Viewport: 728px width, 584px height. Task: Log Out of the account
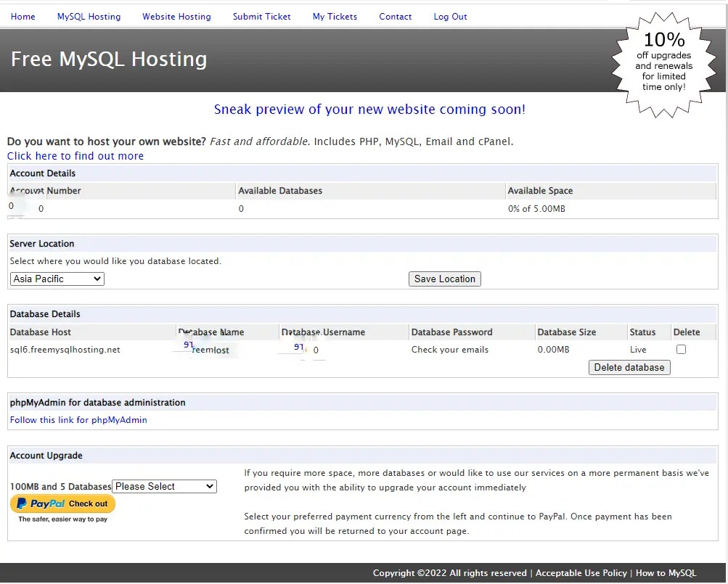tap(449, 16)
